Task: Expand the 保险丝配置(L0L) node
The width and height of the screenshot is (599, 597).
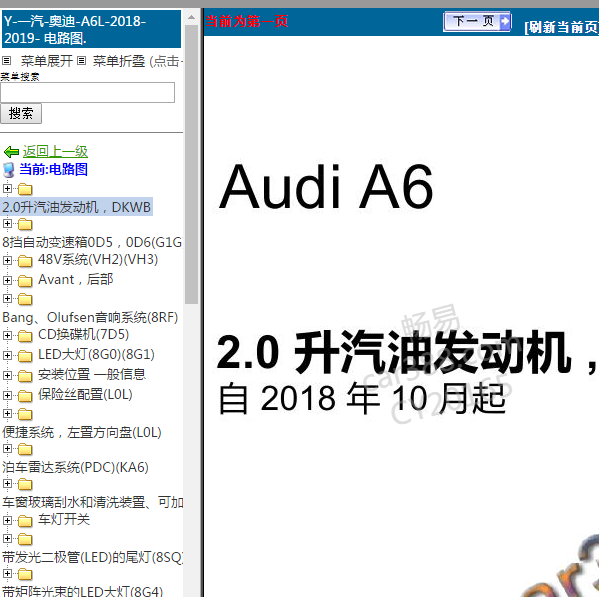Action: 7,395
